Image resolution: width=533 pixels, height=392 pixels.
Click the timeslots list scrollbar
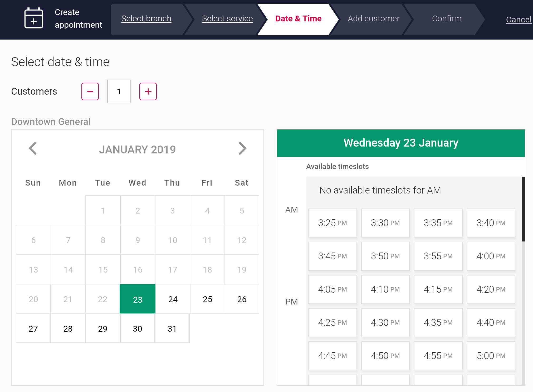point(523,209)
